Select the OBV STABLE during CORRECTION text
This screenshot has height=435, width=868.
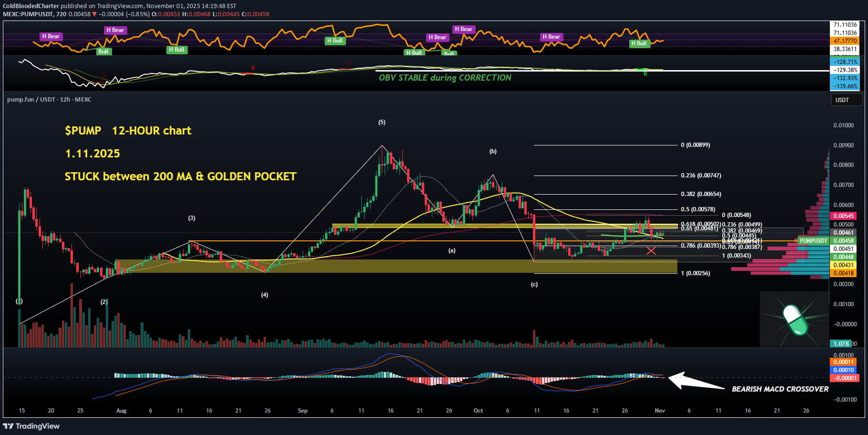pos(445,78)
